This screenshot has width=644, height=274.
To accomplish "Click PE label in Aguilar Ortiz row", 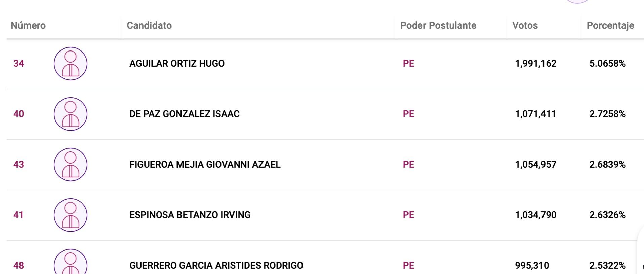I will (408, 64).
